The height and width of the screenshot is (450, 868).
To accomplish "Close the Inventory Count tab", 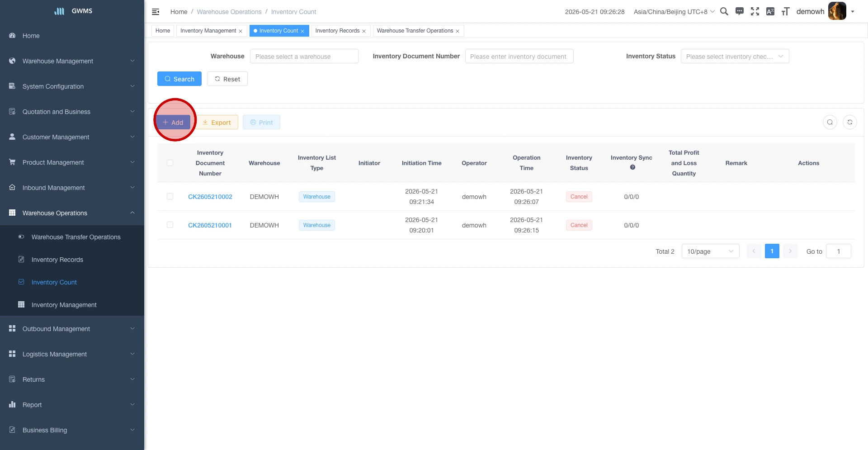I will [302, 31].
